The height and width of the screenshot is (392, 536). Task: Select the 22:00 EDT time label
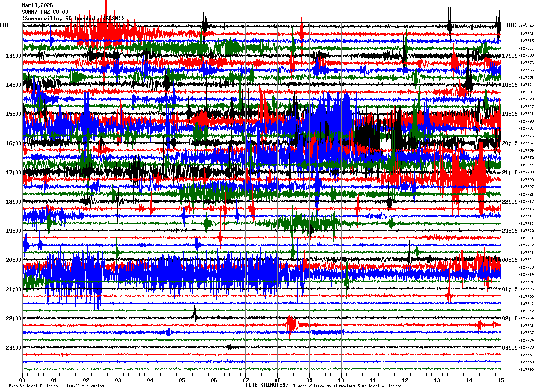pos(14,319)
